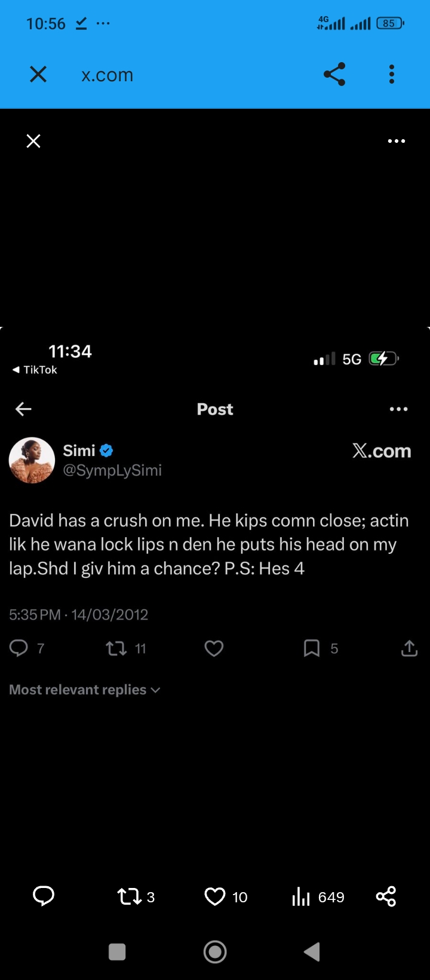Open the screenshot image of Simi's post
This screenshot has height=980, width=430.
coord(215,538)
